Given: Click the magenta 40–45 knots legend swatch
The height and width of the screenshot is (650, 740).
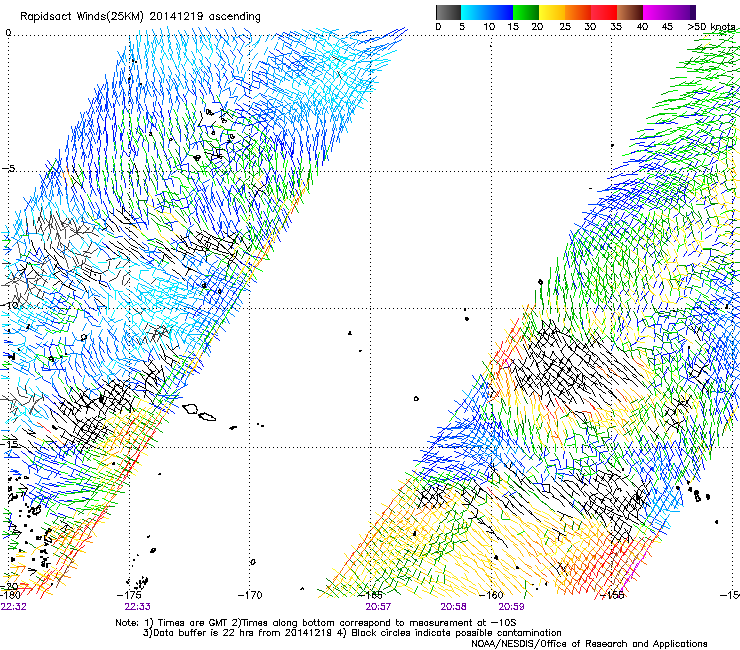Looking at the screenshot, I should click(656, 12).
